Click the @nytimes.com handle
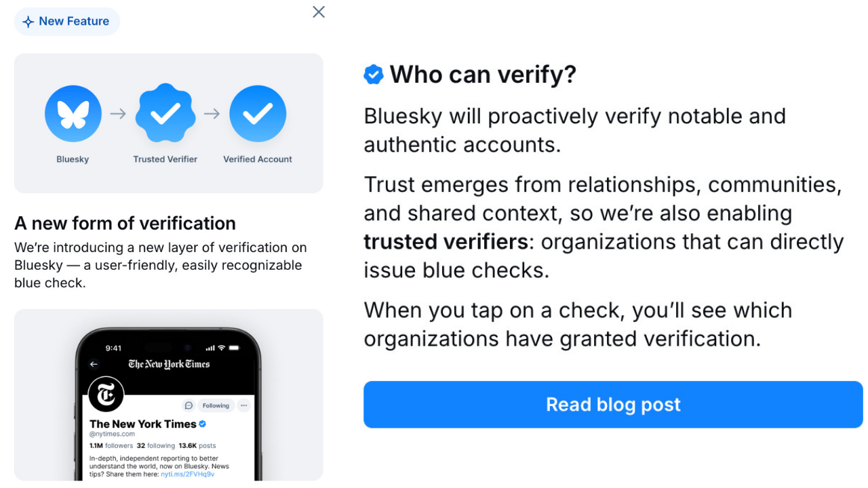 pyautogui.click(x=111, y=434)
